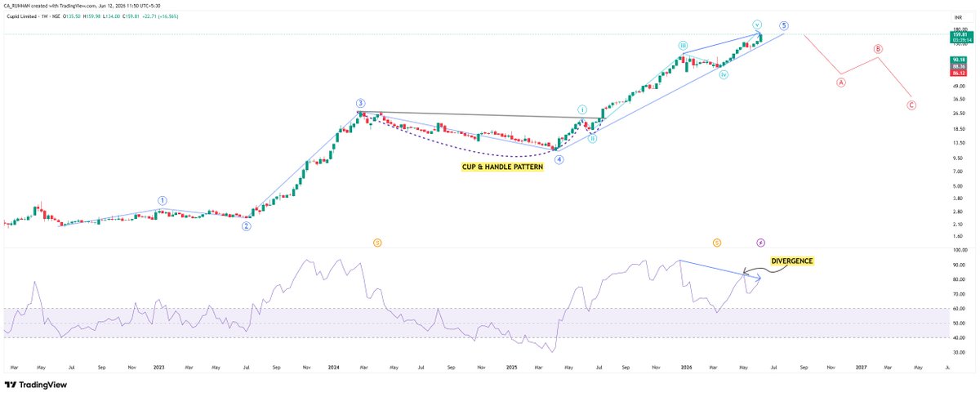Select the teal sub-wave iv label
This screenshot has height=397, width=980.
pos(724,75)
